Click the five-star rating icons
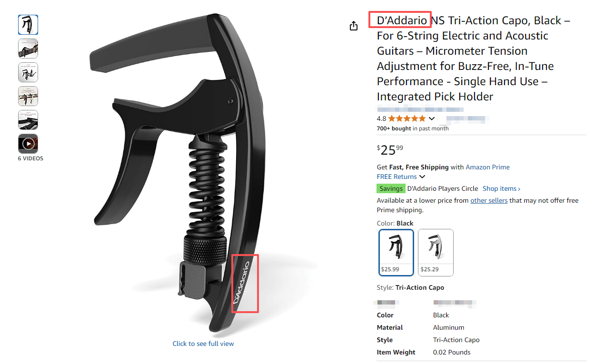Image resolution: width=595 pixels, height=364 pixels. 407,118
